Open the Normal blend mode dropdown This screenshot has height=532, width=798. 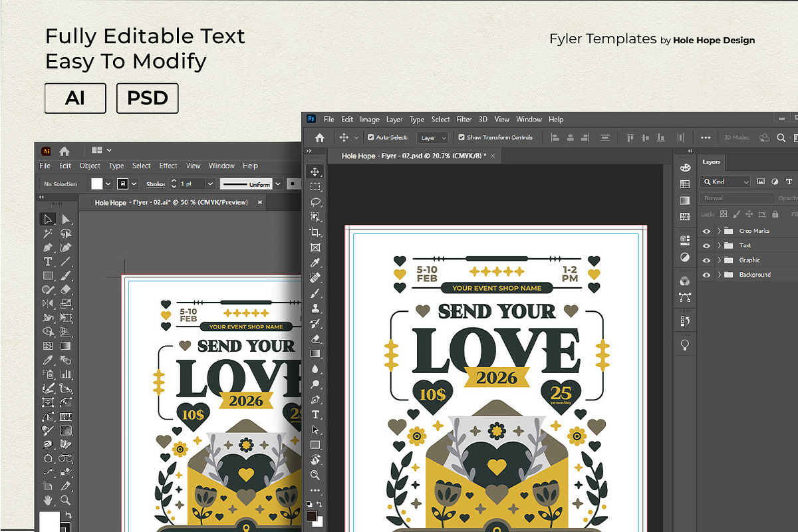click(x=737, y=198)
